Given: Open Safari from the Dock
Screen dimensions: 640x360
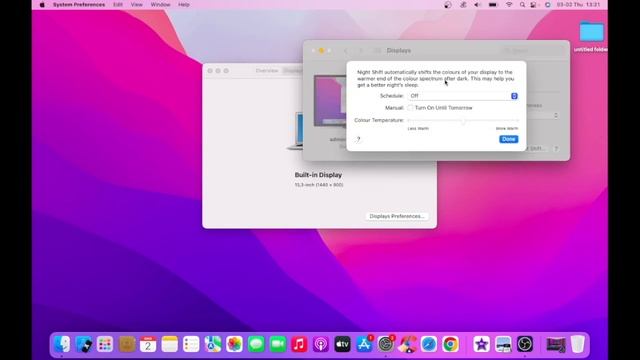Looking at the screenshot, I should 429,344.
